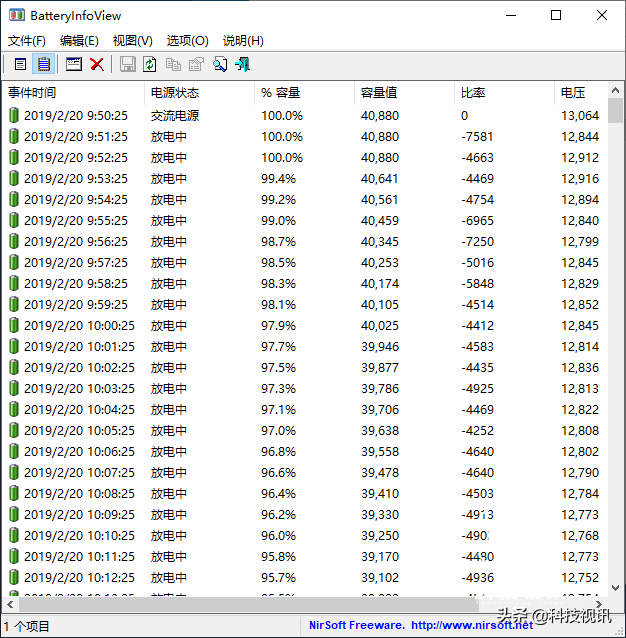Open the 视图(V) menu
This screenshot has height=638, width=626.
point(132,41)
